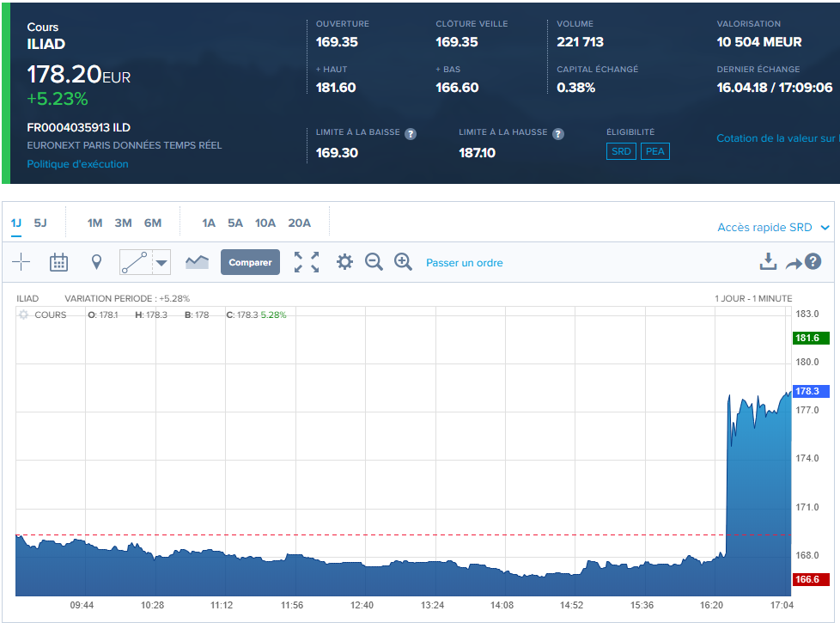This screenshot has height=623, width=840.
Task: Zoom in on the chart
Action: 403,262
